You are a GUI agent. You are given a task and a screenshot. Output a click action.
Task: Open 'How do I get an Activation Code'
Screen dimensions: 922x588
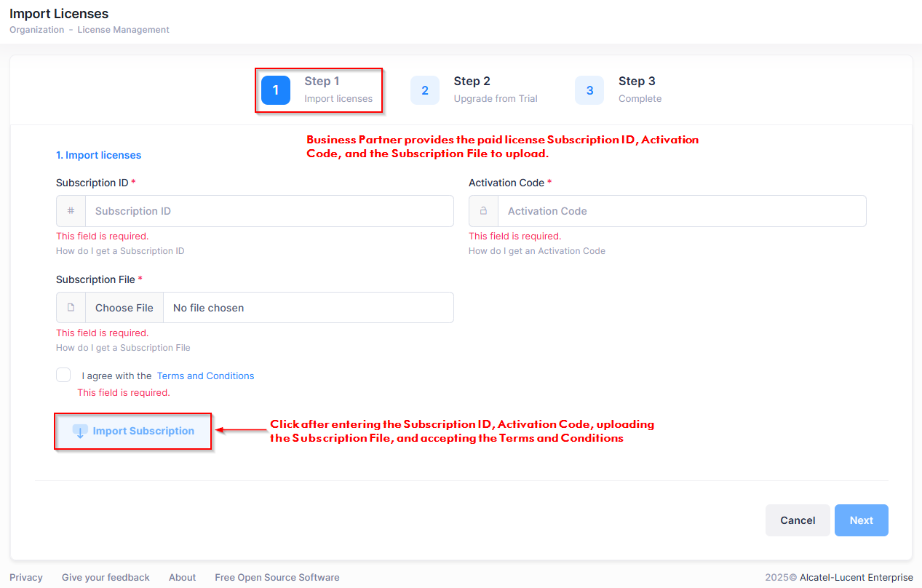point(536,251)
